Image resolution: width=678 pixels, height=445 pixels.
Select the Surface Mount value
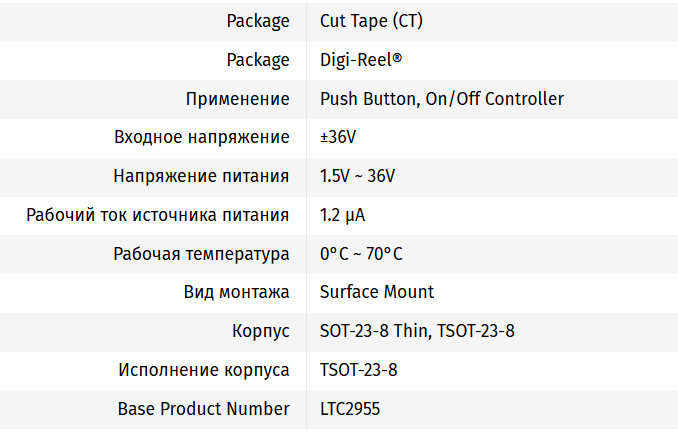(x=377, y=292)
